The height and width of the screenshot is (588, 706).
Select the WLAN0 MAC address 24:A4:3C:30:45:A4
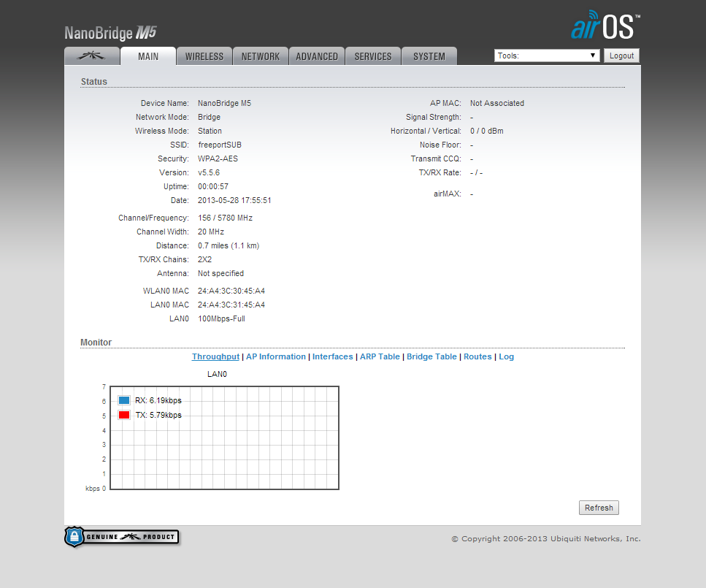(x=231, y=291)
